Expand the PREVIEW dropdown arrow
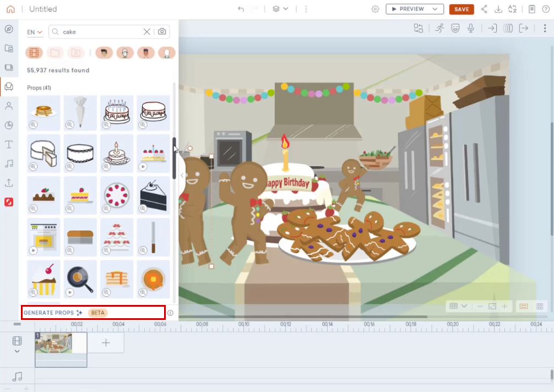This screenshot has width=554, height=392. (x=435, y=9)
